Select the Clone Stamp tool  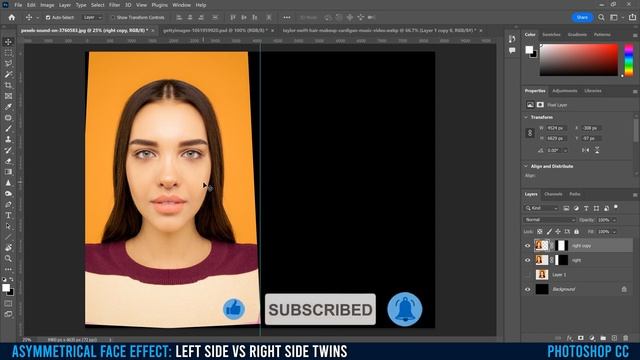[x=8, y=139]
